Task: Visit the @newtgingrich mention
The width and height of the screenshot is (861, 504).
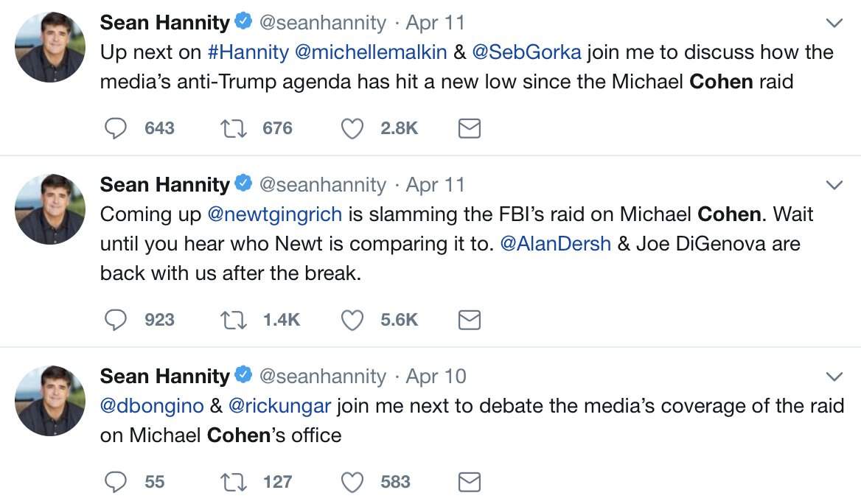Action: tap(275, 214)
